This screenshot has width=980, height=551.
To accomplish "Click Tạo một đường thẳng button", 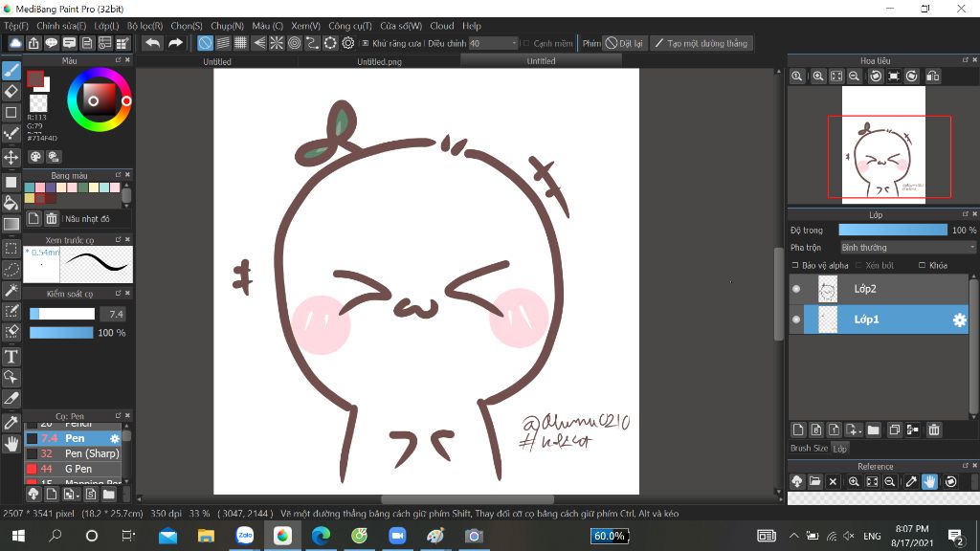I will (x=702, y=43).
